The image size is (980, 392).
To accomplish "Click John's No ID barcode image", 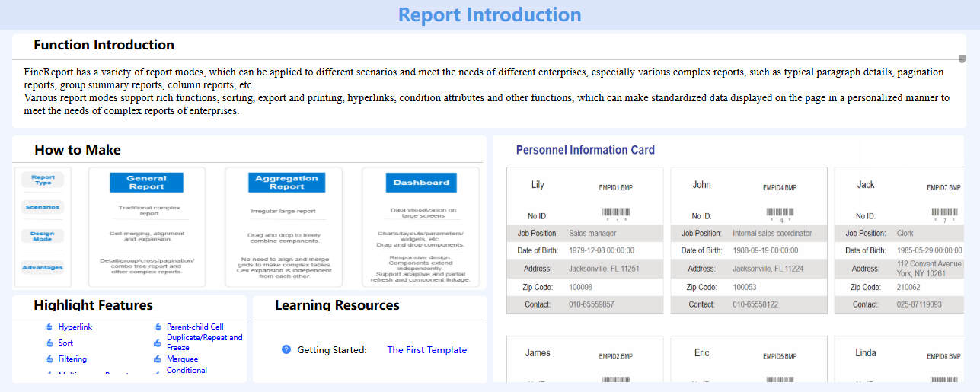I will (x=780, y=214).
